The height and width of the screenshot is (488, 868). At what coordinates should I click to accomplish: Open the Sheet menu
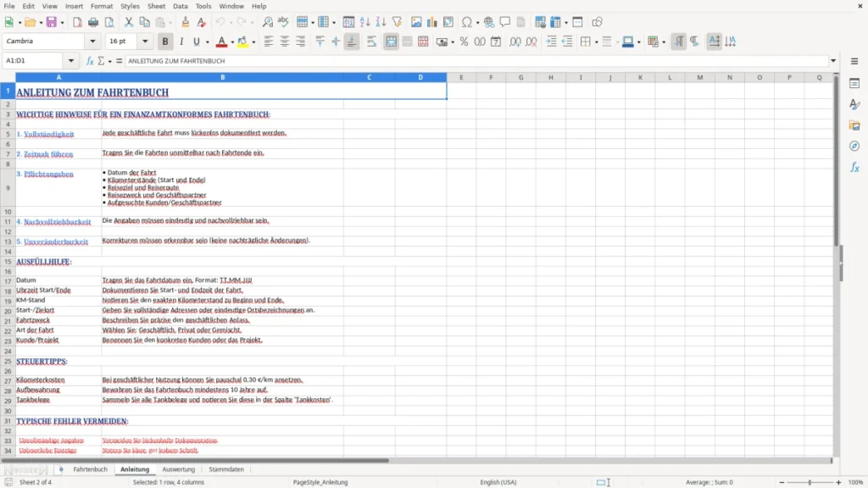coord(156,6)
